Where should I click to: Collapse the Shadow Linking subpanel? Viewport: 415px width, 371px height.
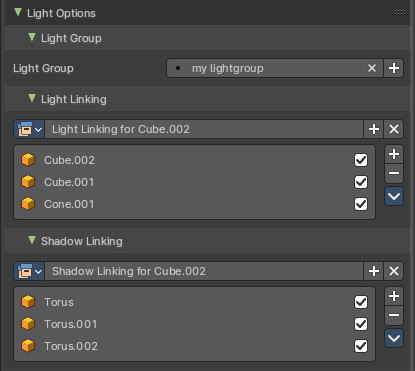[x=32, y=240]
